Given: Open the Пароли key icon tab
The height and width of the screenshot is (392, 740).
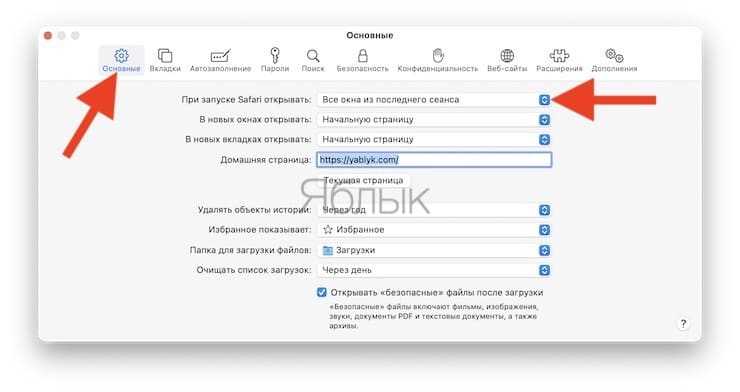Looking at the screenshot, I should 275,60.
